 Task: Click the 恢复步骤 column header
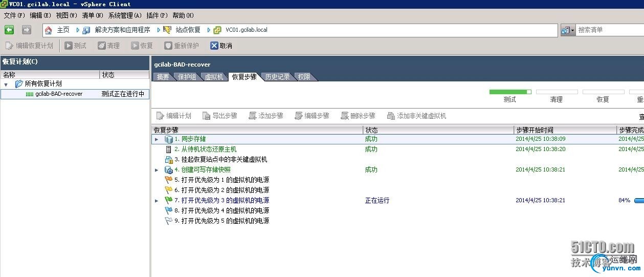tap(258, 130)
